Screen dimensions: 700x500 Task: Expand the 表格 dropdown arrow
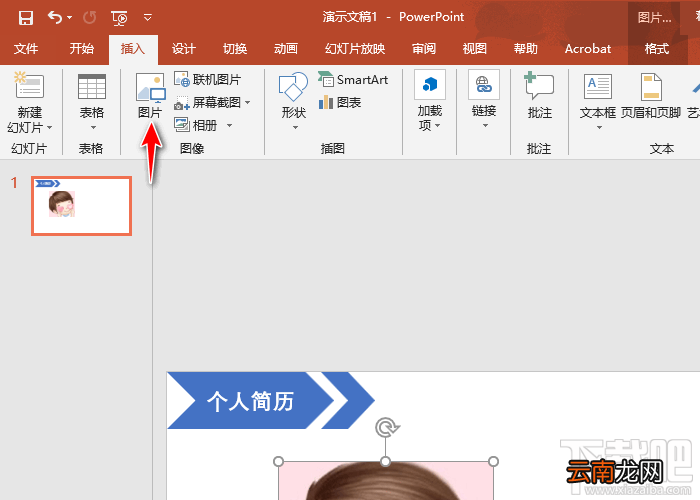93,128
